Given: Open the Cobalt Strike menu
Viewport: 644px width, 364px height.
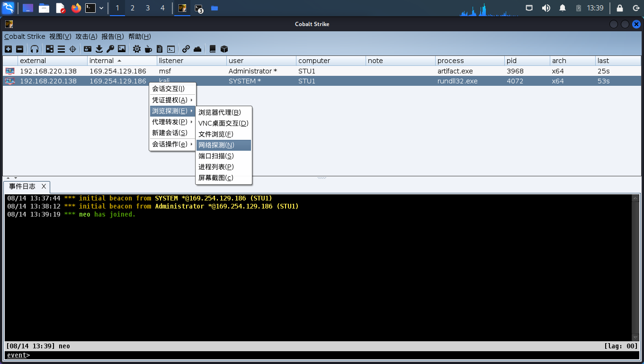Looking at the screenshot, I should click(25, 36).
